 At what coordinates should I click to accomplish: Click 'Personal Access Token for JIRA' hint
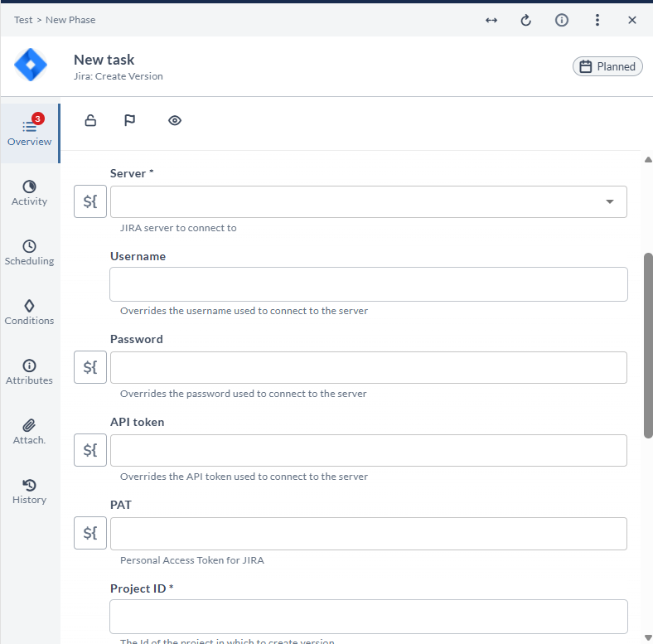coord(192,560)
